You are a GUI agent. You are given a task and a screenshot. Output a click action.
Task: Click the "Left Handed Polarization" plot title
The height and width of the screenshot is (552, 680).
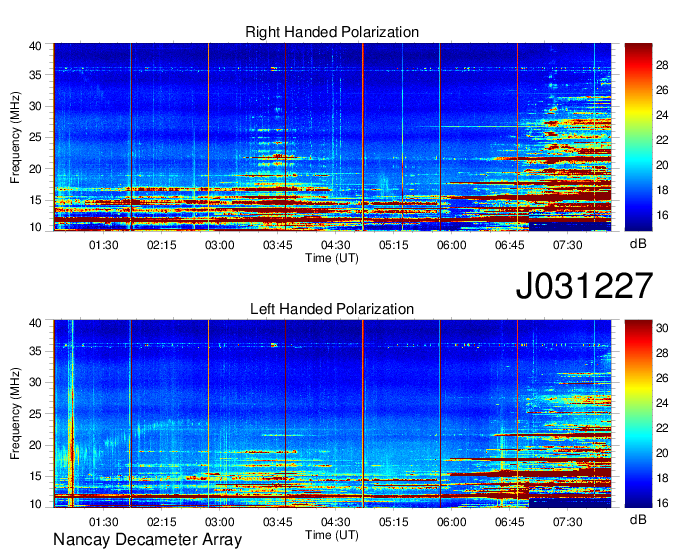pyautogui.click(x=332, y=309)
